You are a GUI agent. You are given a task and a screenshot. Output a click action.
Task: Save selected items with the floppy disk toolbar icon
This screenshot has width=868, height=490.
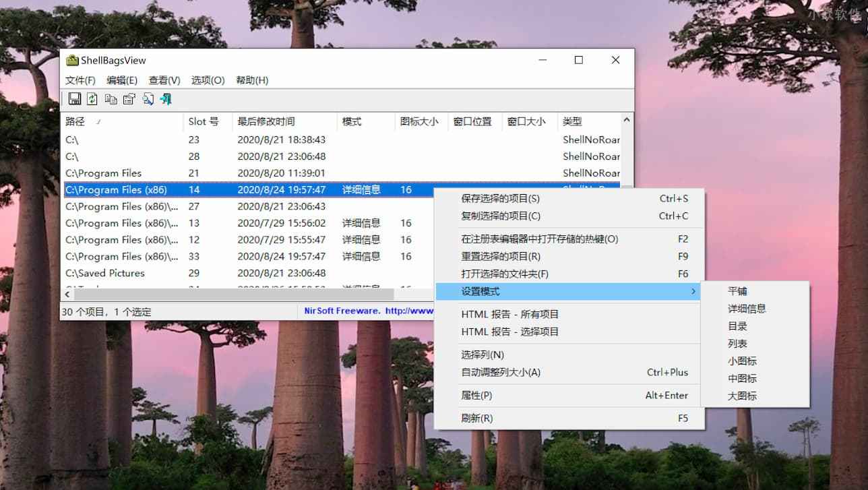tap(75, 99)
